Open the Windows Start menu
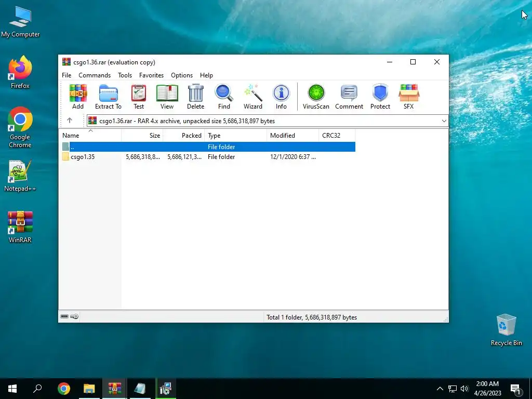Viewport: 532px width, 399px height. click(x=12, y=389)
